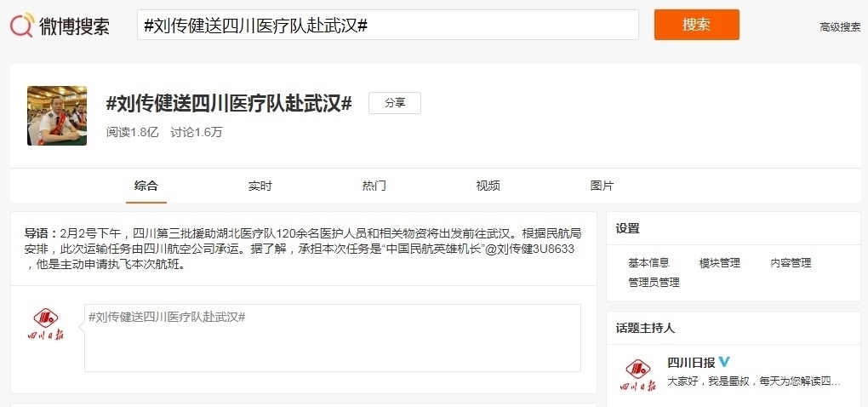Open 管理员管理 settings link

click(x=654, y=283)
